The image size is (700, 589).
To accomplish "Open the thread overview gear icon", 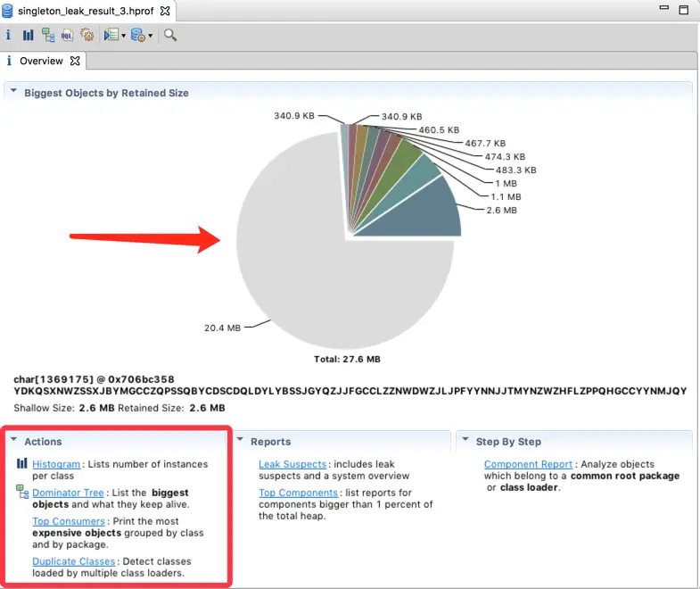I will click(87, 35).
